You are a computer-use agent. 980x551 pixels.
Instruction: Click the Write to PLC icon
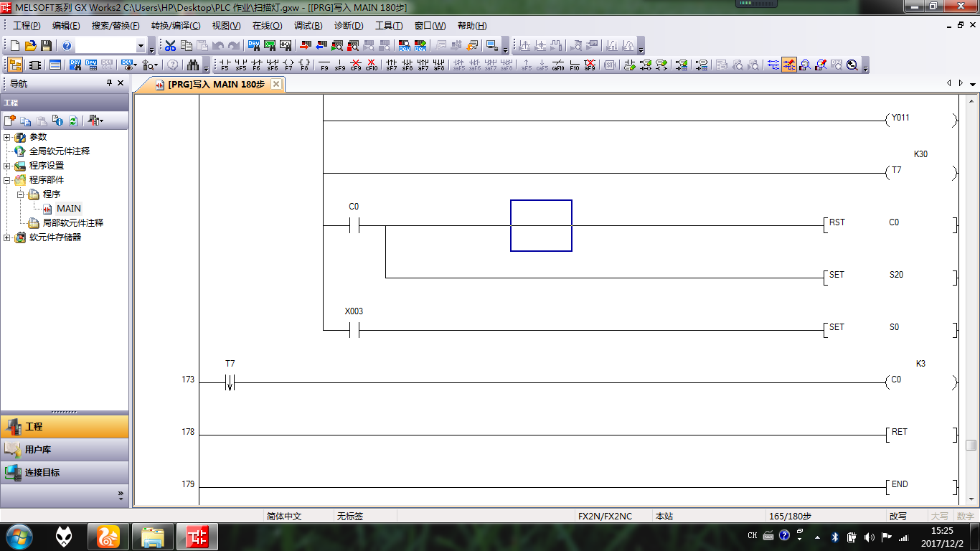point(305,46)
